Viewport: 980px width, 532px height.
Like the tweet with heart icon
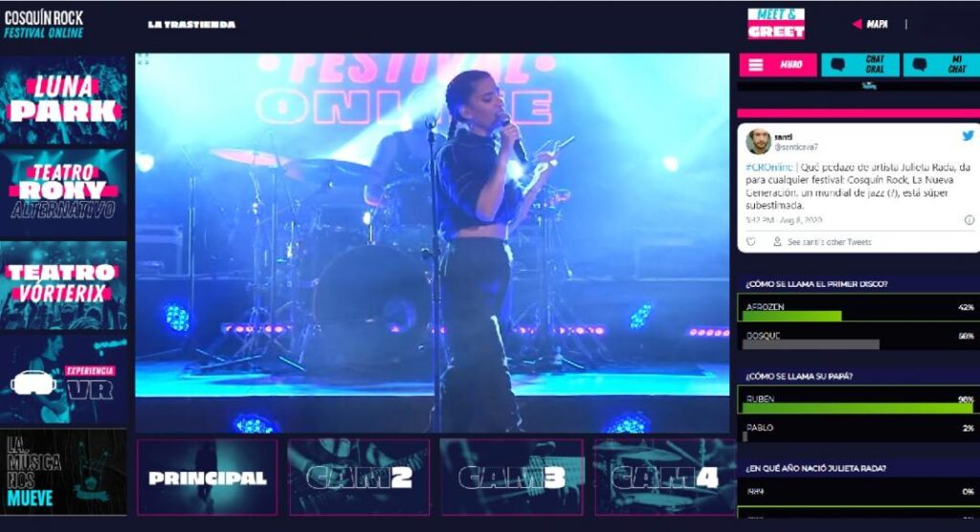point(751,242)
